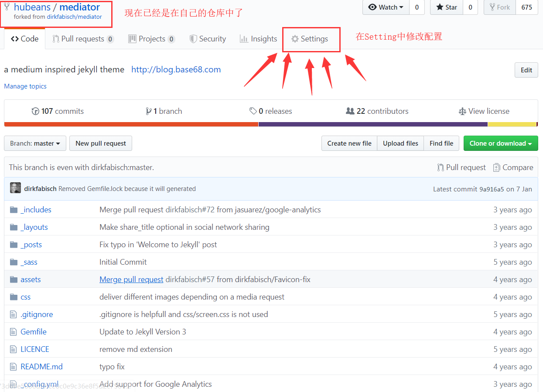
Task: Click the branch icon beside 1 branch
Action: (149, 111)
